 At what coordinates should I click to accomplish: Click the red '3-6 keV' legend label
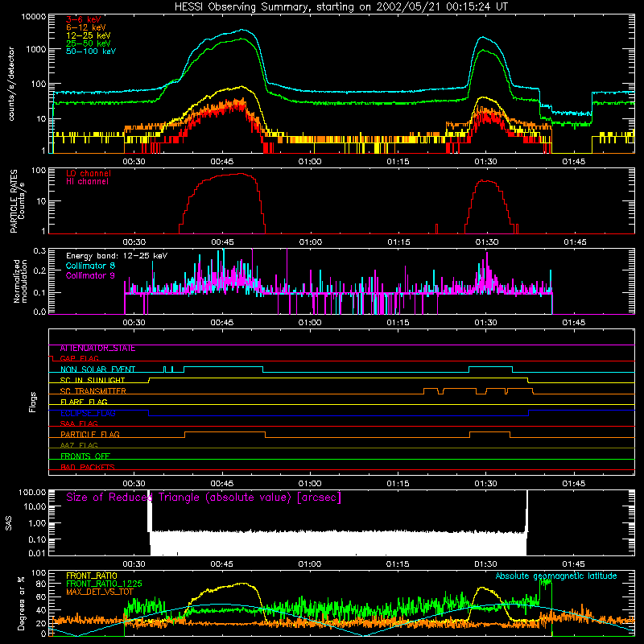[x=83, y=19]
